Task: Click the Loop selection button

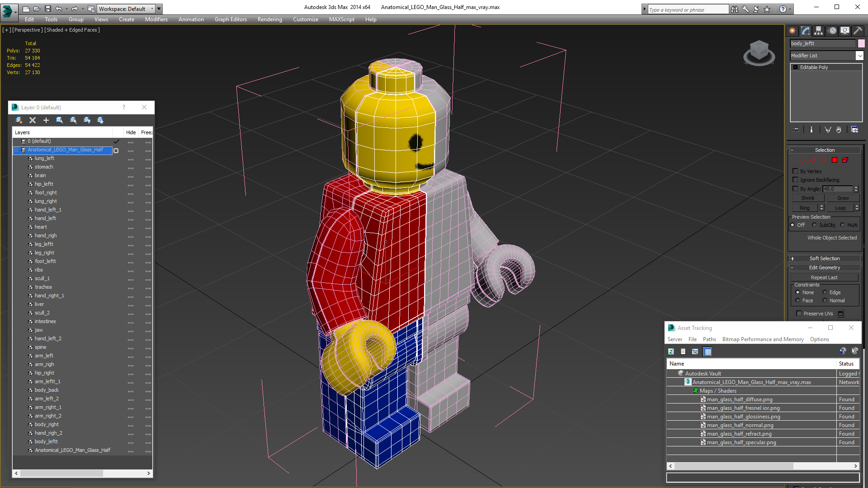Action: [x=840, y=208]
